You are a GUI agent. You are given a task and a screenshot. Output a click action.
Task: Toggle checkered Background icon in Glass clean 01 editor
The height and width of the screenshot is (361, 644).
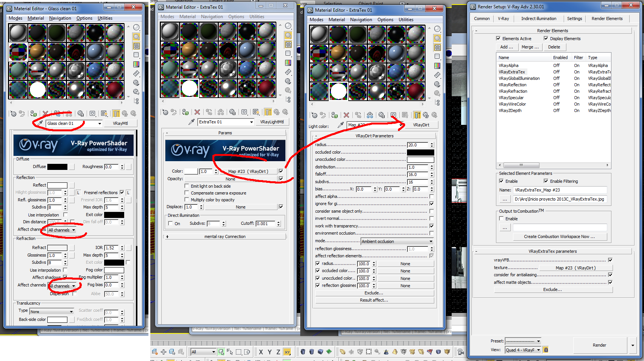pyautogui.click(x=136, y=46)
